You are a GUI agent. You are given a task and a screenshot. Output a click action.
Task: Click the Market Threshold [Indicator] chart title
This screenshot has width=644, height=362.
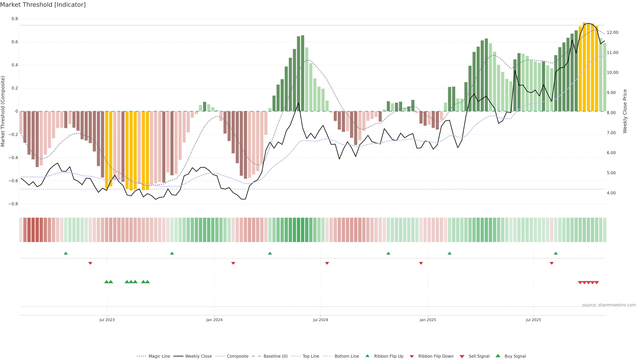[43, 5]
